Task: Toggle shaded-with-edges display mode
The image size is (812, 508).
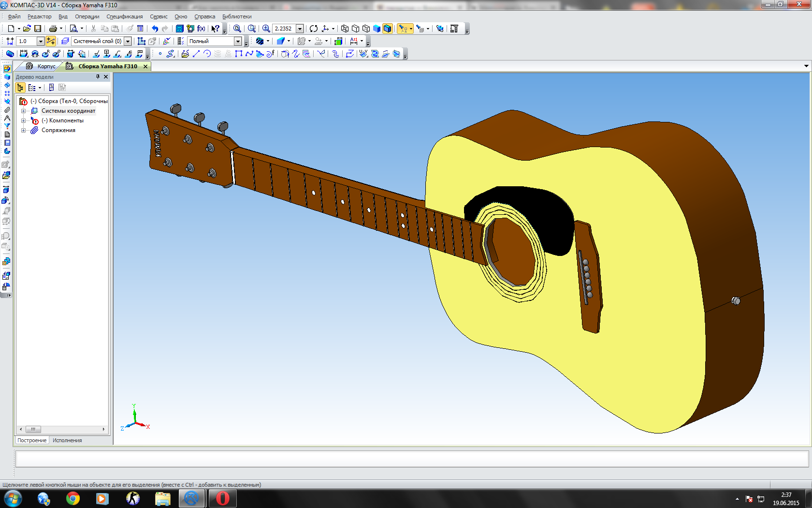Action: (x=387, y=29)
